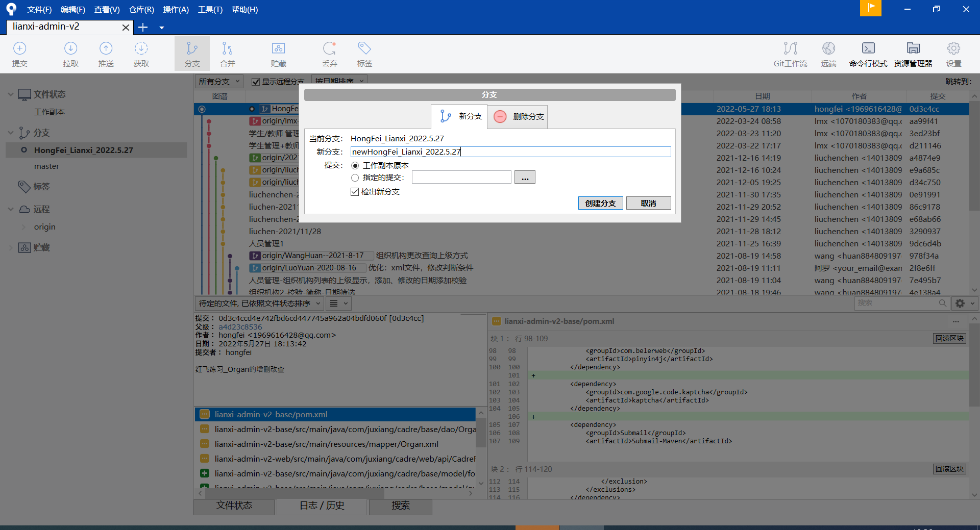The width and height of the screenshot is (980, 530).
Task: Toggle the 检出新分支 checkbox
Action: pyautogui.click(x=355, y=192)
